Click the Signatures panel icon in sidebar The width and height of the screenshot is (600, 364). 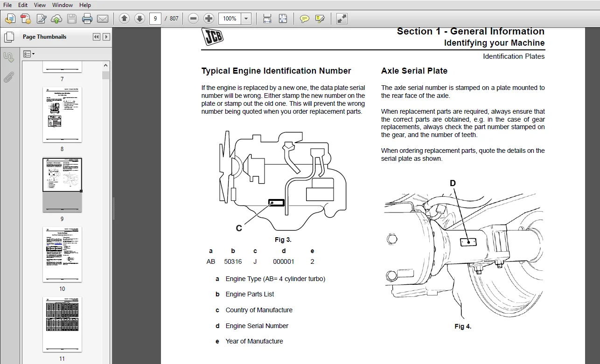[8, 57]
